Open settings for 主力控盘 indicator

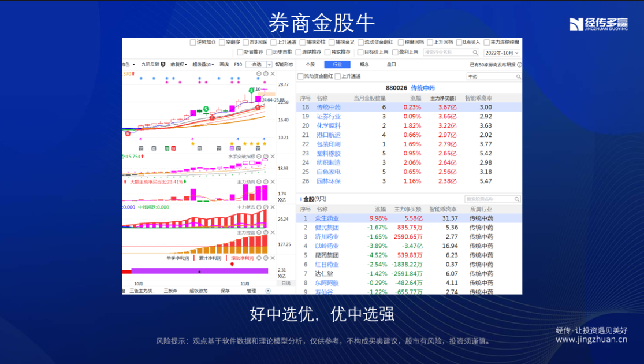[259, 232]
